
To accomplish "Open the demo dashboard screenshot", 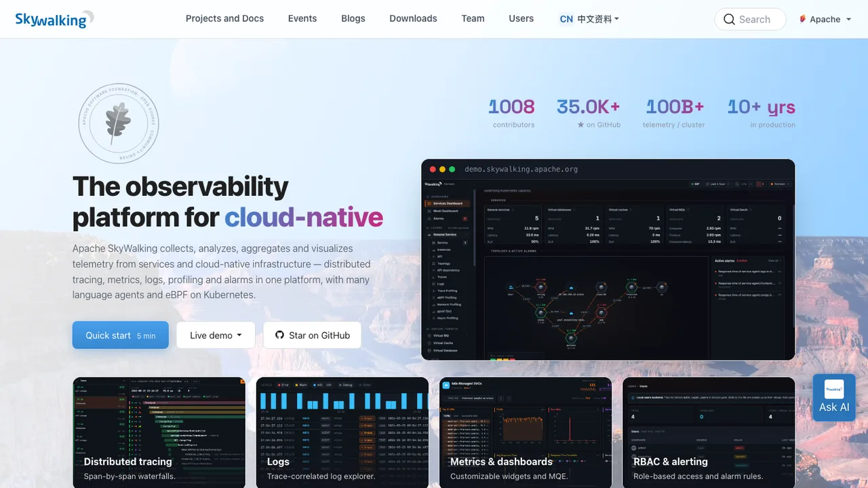I will coord(608,260).
